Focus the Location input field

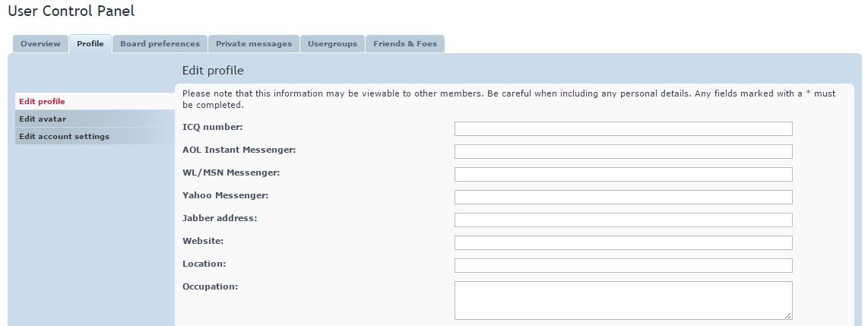623,265
